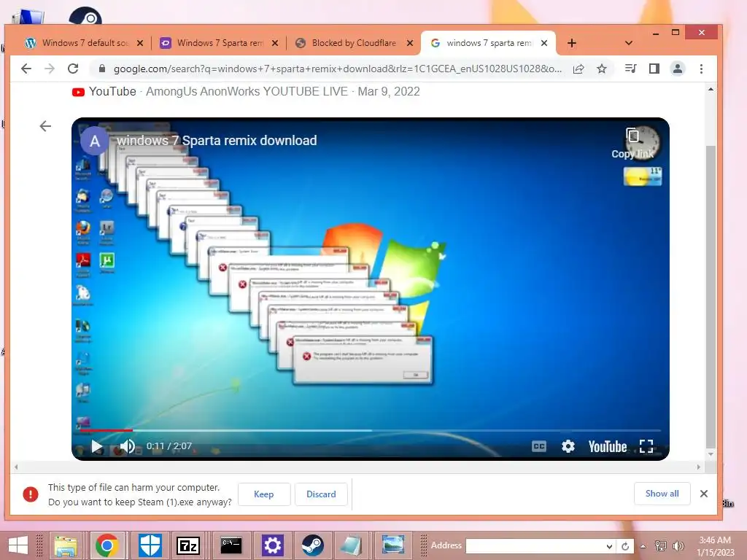Refresh the taskbar Address bar
The width and height of the screenshot is (747, 560).
[625, 546]
